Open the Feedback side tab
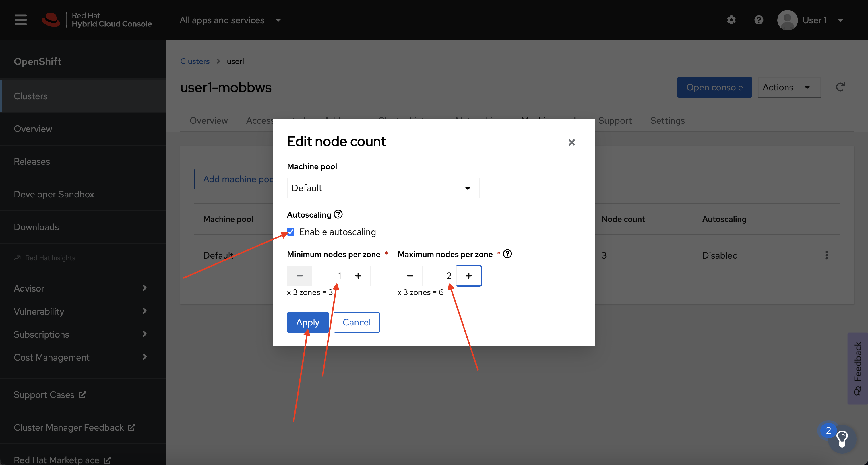 [x=858, y=368]
